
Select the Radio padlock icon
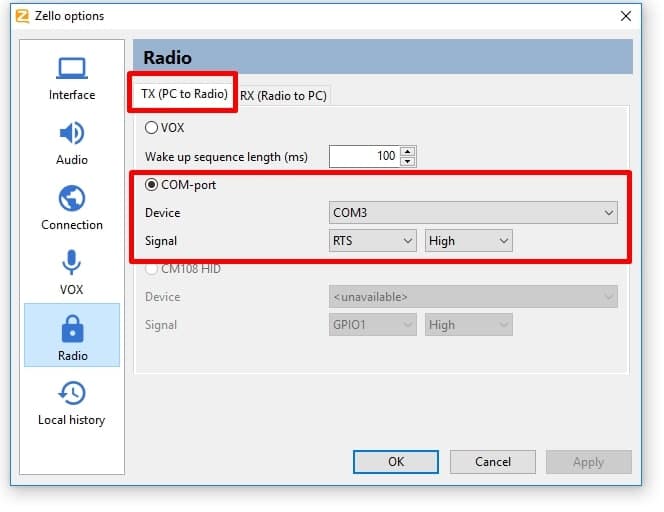coord(71,329)
